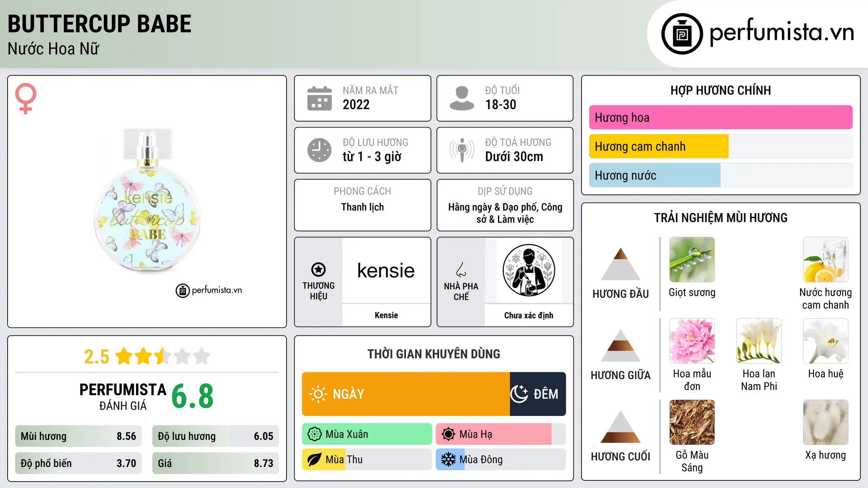Viewport: 868px width, 488px height.
Task: Click the perfumer illustration circle icon
Action: pyautogui.click(x=529, y=270)
